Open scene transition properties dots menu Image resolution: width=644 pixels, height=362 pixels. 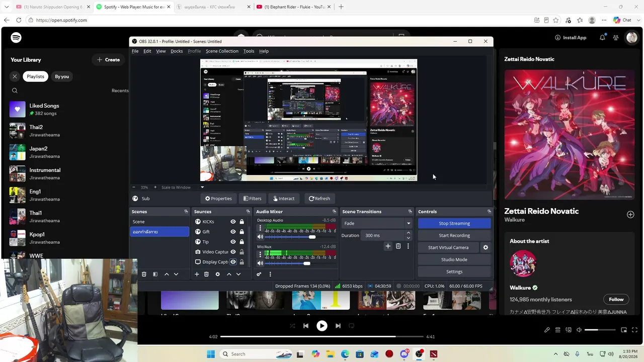408,246
